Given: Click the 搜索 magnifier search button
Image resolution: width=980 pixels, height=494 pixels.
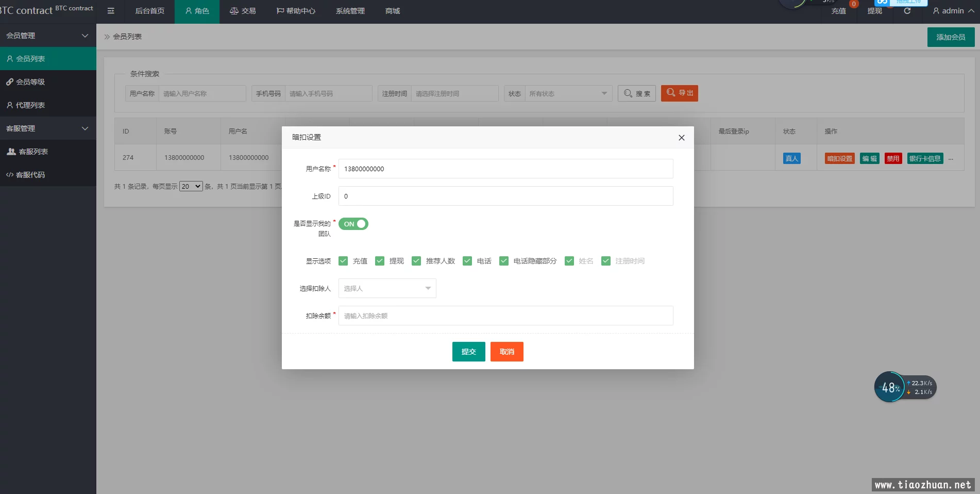Looking at the screenshot, I should click(636, 93).
